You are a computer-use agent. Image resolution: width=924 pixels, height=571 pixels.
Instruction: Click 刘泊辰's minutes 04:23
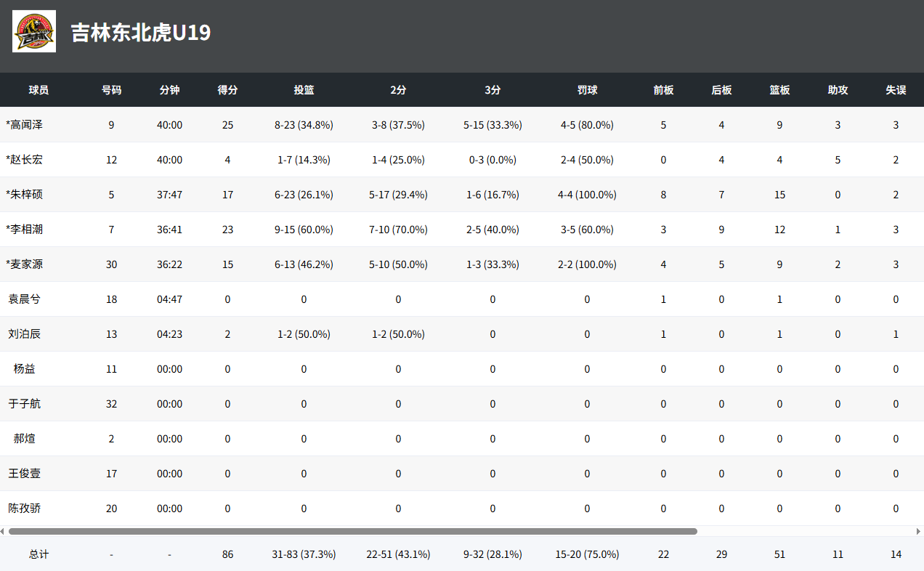pyautogui.click(x=169, y=334)
